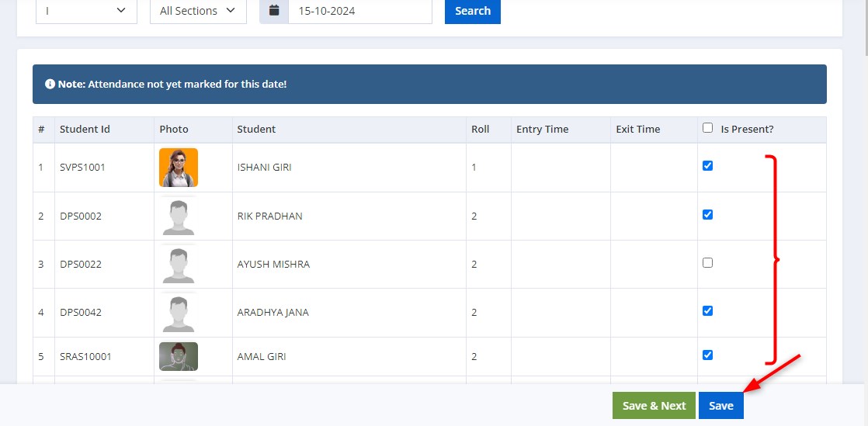Click Aradhya Jana's placeholder avatar
This screenshot has width=868, height=426.
click(179, 313)
